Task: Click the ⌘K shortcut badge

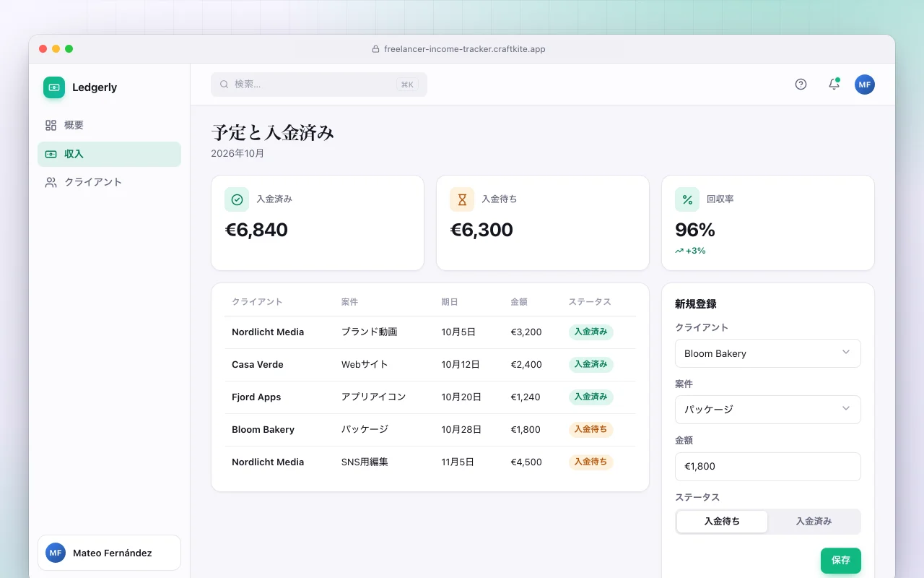Action: tap(407, 85)
